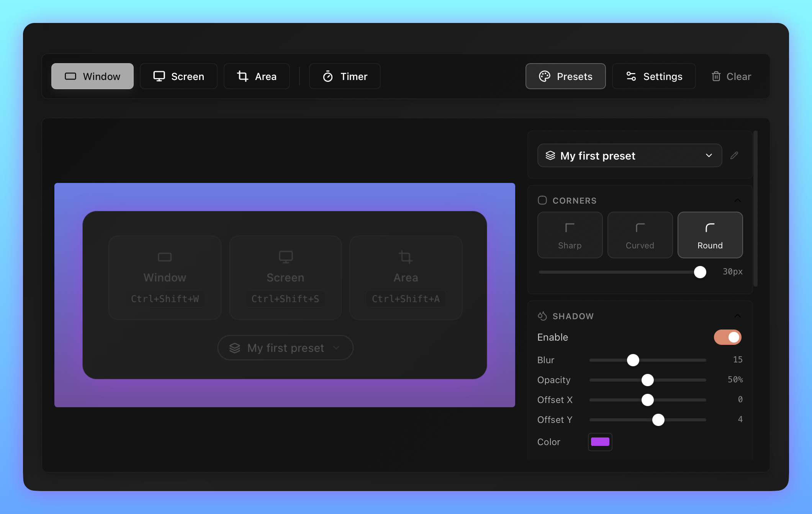The height and width of the screenshot is (514, 812).
Task: Select the Round corners option
Action: click(710, 235)
